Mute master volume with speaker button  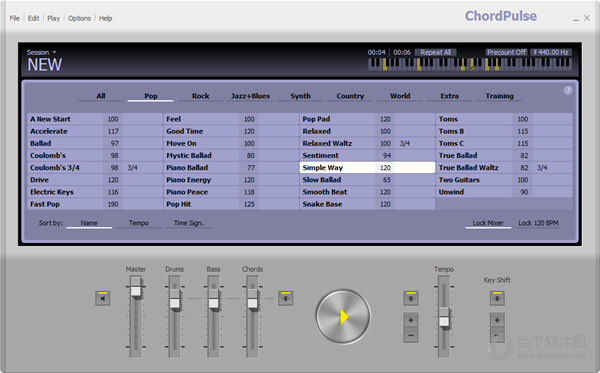(103, 298)
